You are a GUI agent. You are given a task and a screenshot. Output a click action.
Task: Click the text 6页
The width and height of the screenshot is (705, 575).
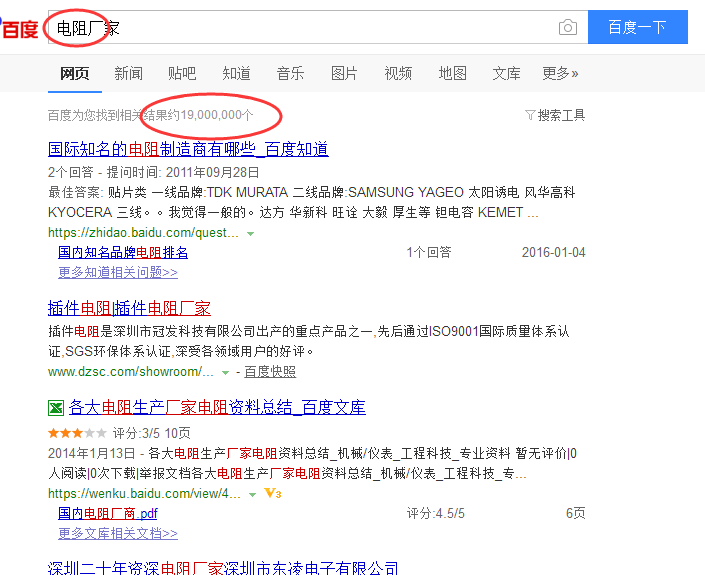(576, 513)
